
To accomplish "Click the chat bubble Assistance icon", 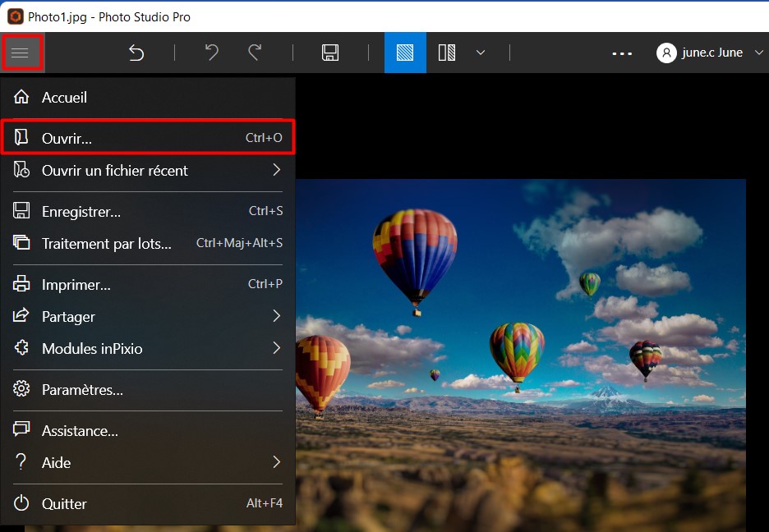I will pyautogui.click(x=21, y=429).
